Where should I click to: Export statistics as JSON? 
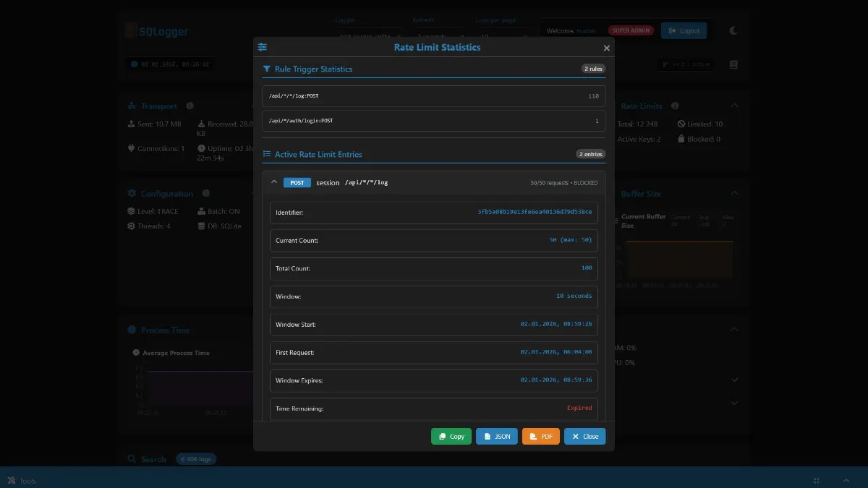[497, 437]
